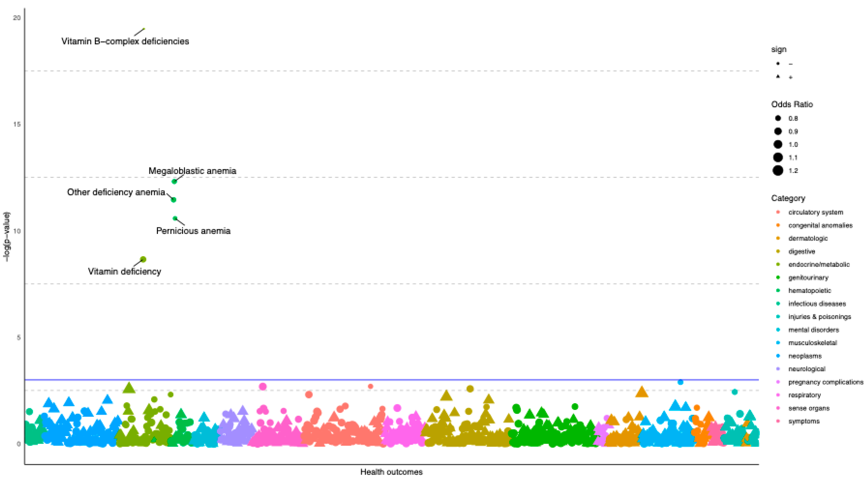
Task: Click the plus sign triangle legend marker
Action: 778,77
